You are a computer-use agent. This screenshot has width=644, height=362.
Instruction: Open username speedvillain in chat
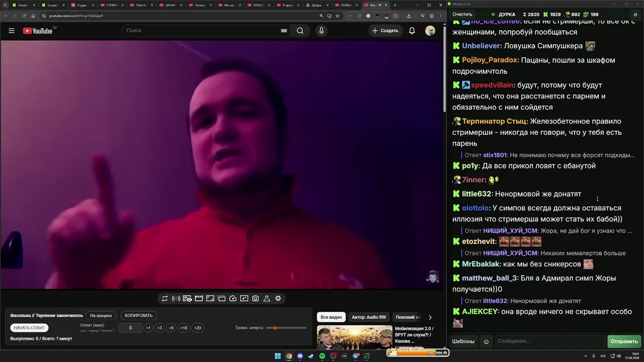[x=493, y=85]
